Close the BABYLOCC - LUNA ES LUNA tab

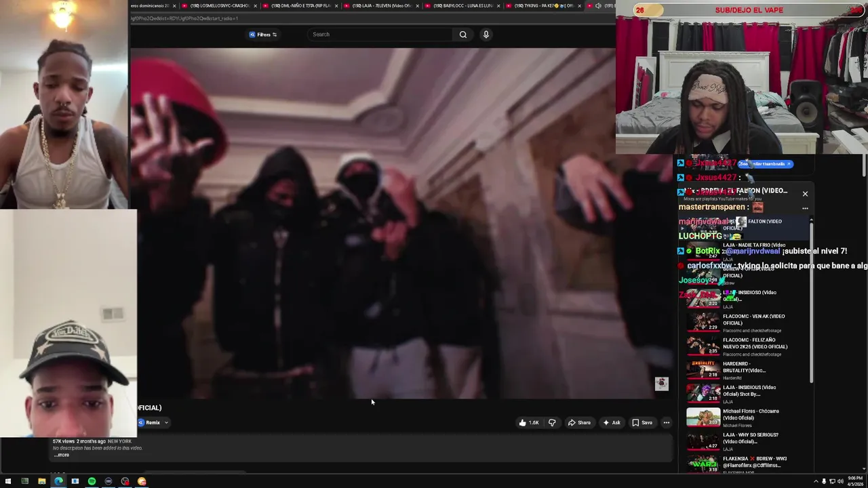(498, 5)
